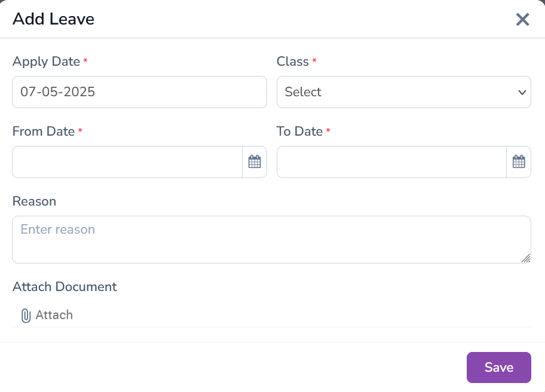Click the Class dropdown chevron arrow
This screenshot has width=545, height=392.
click(x=522, y=92)
